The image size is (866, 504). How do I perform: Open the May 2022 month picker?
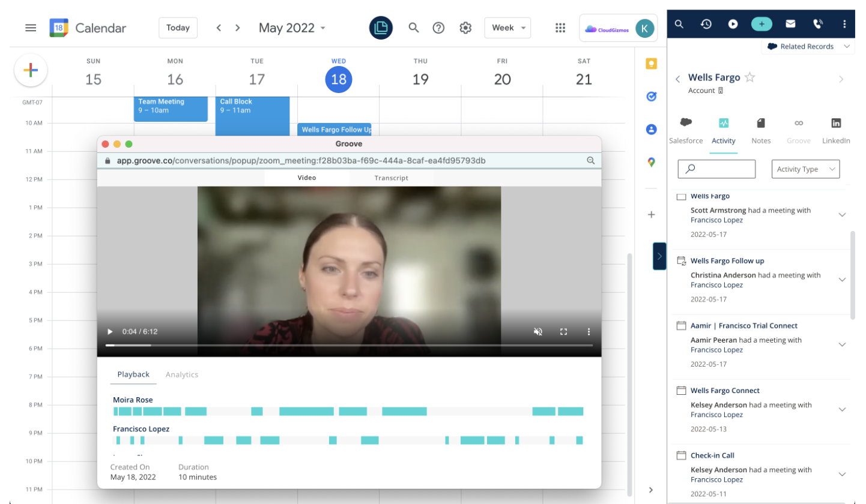click(x=292, y=28)
